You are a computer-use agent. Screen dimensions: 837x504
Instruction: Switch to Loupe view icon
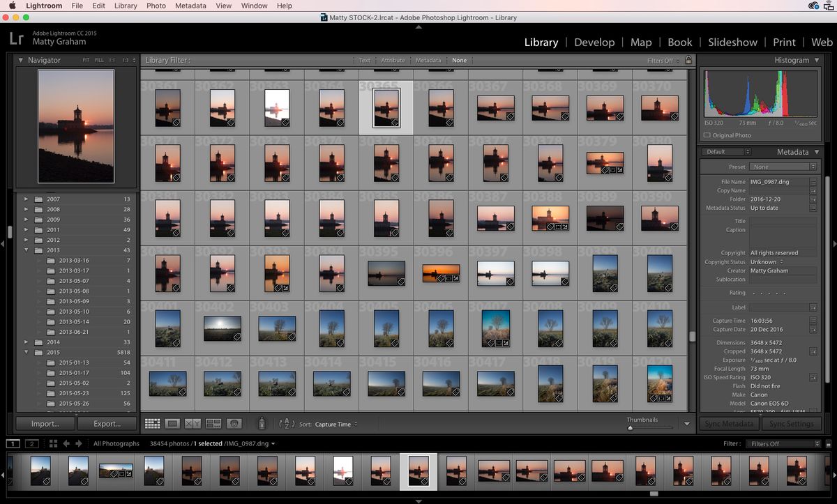172,423
